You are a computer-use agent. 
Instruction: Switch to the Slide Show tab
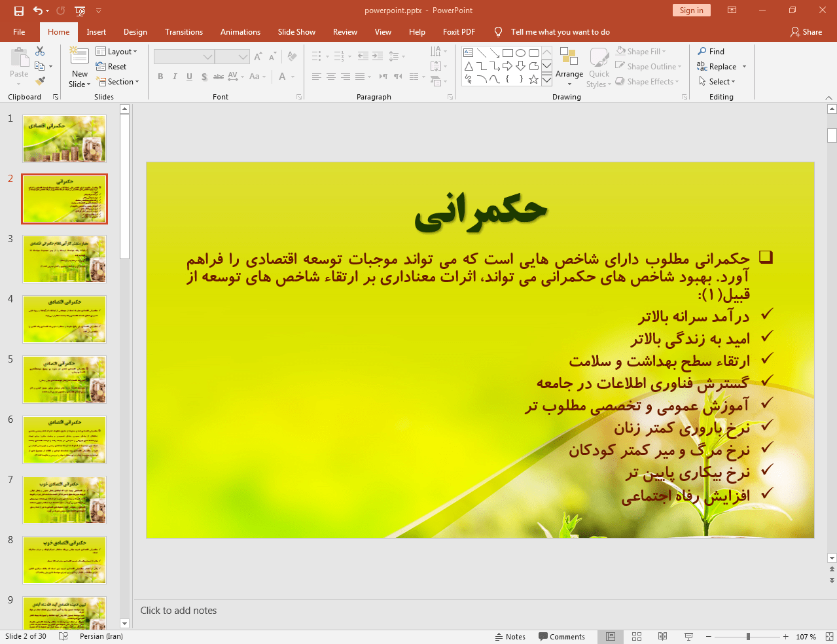[x=296, y=32]
